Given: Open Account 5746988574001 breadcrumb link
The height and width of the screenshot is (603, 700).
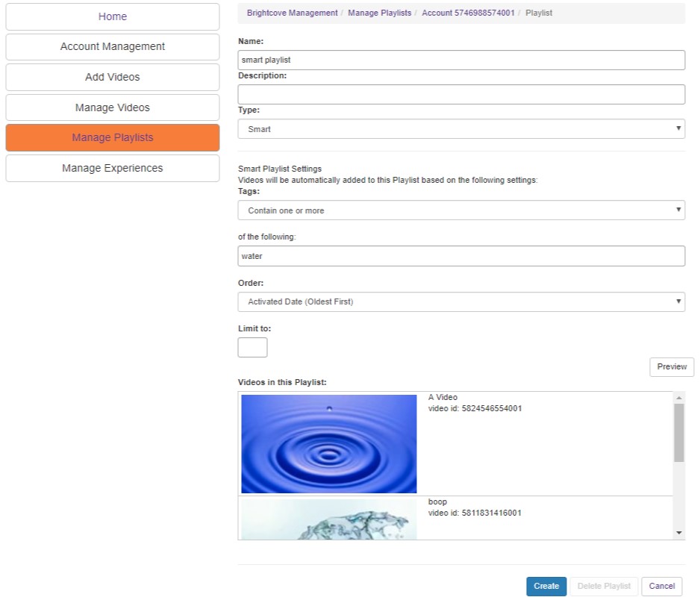Looking at the screenshot, I should click(468, 13).
